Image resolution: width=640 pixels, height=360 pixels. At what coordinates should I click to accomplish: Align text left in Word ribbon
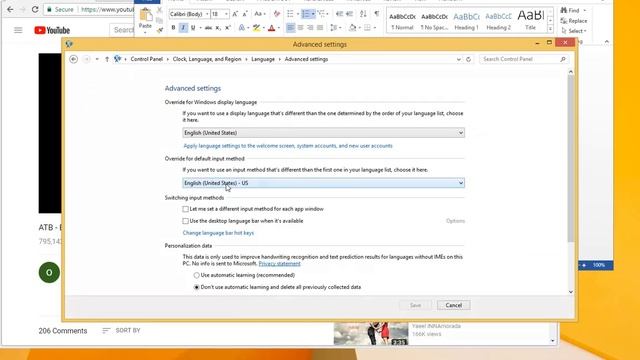290,28
